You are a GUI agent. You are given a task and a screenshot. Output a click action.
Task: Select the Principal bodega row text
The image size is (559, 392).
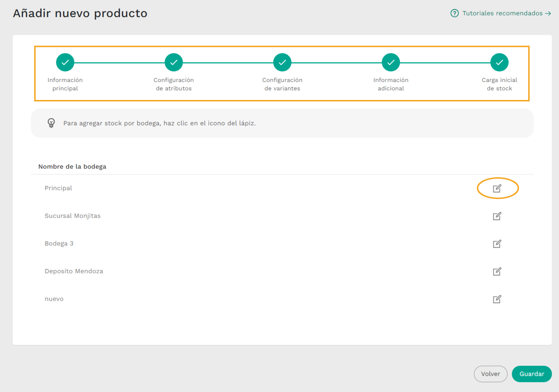(x=58, y=188)
